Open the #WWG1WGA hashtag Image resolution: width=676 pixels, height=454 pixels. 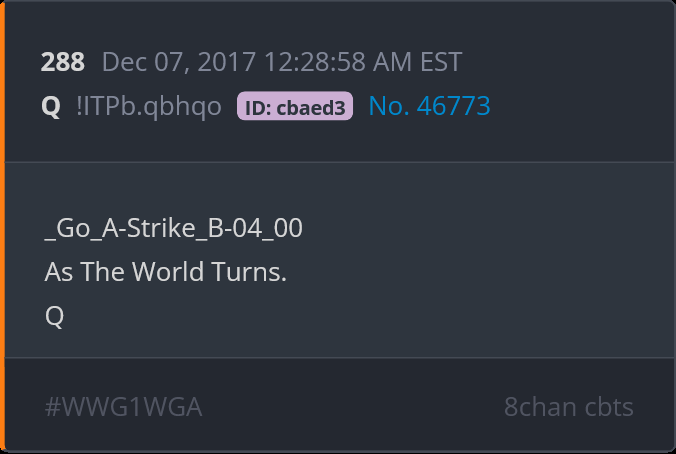click(123, 407)
